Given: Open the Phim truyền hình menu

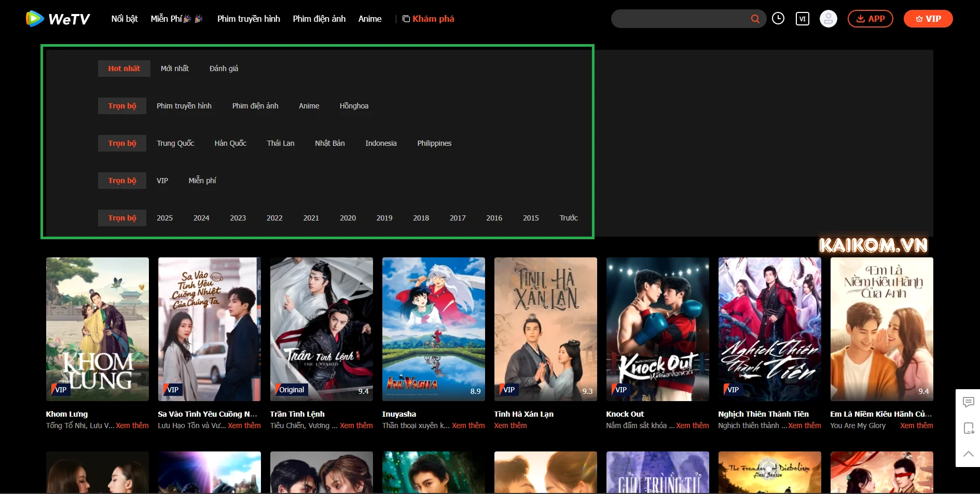Looking at the screenshot, I should click(x=249, y=19).
